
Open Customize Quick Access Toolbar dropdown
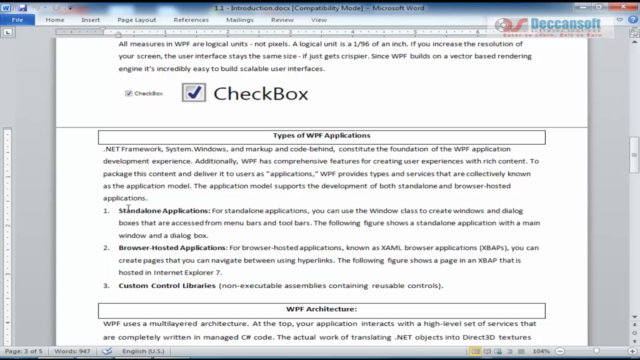coord(70,8)
